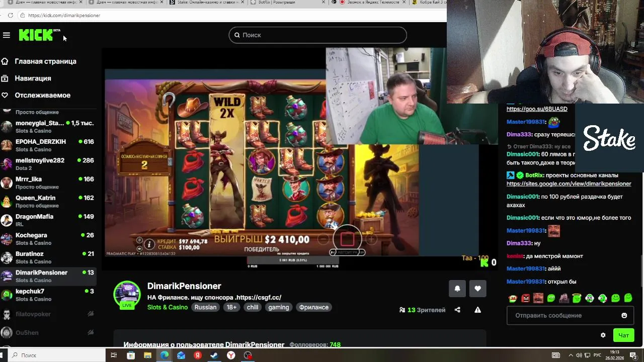Open DragonMafia channel in sidebar
This screenshot has height=362, width=644.
coord(48,220)
